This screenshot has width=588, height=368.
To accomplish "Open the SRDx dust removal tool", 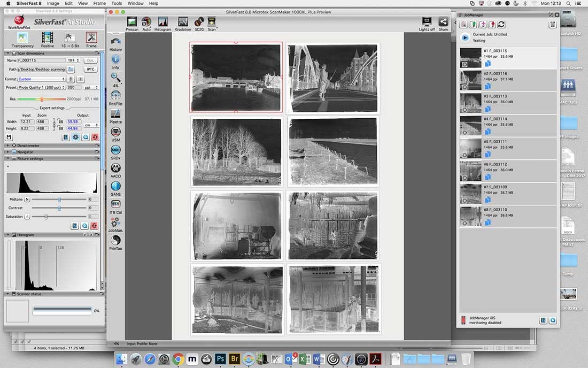I will (115, 152).
